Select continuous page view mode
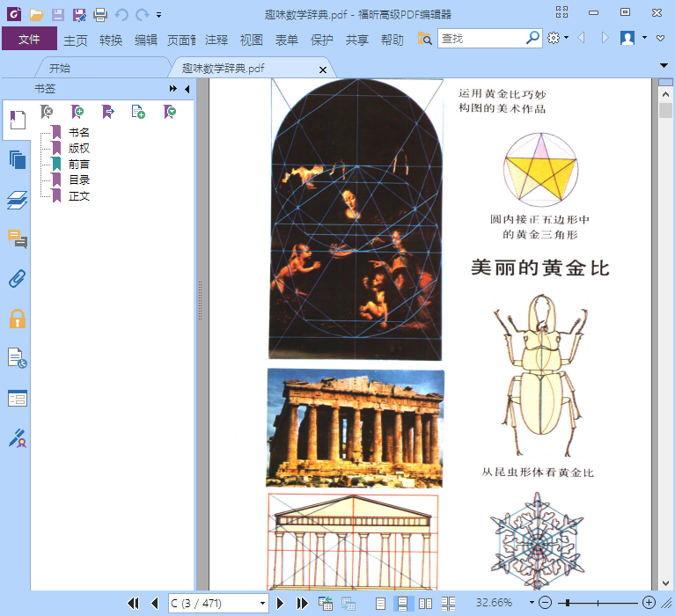 tap(403, 604)
